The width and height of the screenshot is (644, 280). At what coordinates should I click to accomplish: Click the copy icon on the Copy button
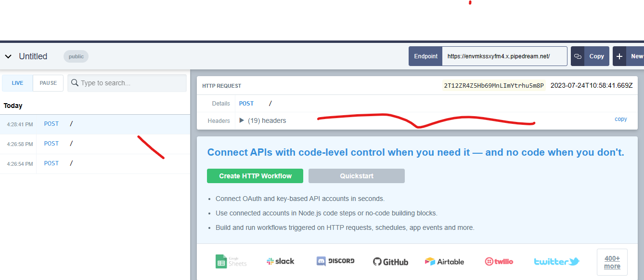tap(578, 56)
